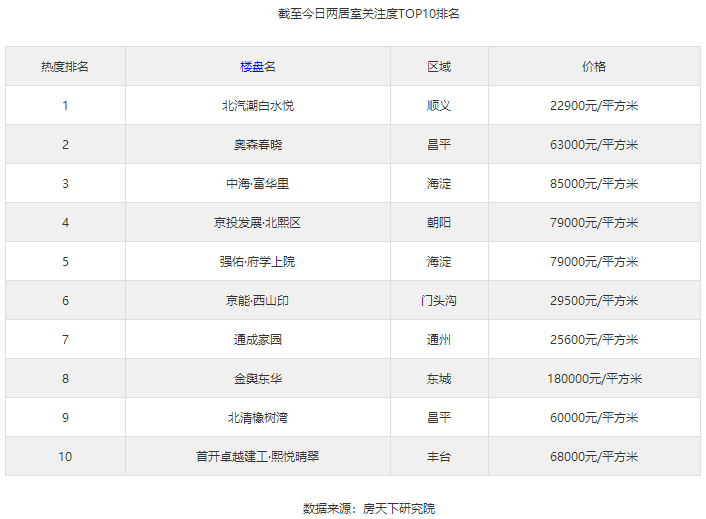706x519 pixels.
Task: Click the 区域 column header
Action: click(439, 67)
